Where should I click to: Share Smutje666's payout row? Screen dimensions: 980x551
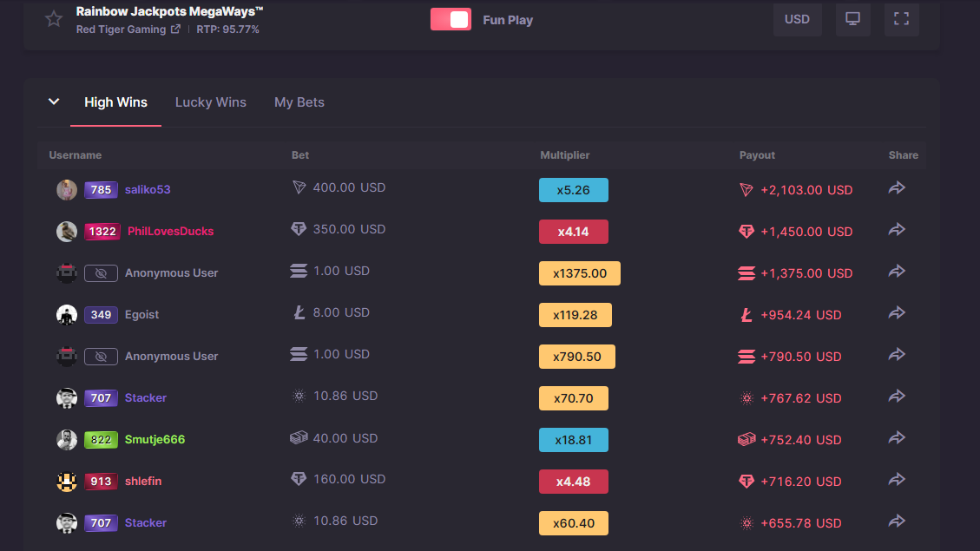pos(897,438)
